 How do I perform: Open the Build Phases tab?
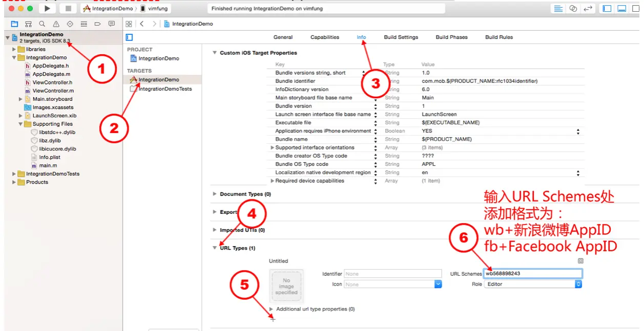point(451,37)
